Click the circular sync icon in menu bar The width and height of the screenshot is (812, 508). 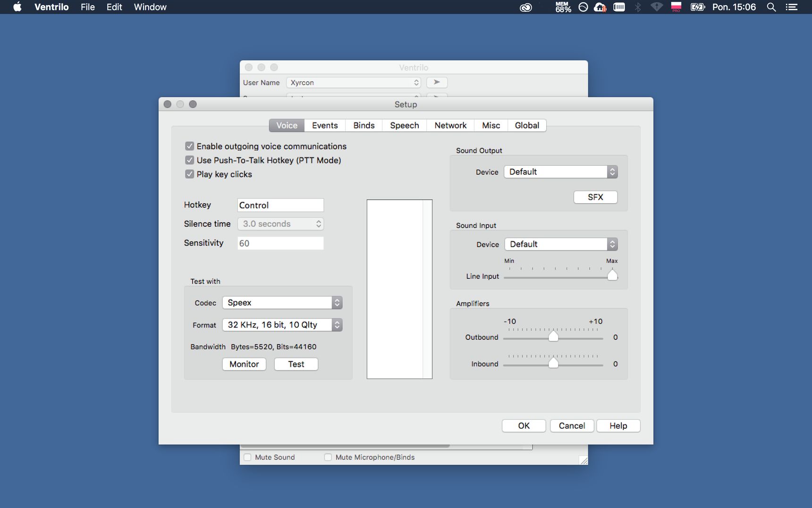(x=583, y=7)
